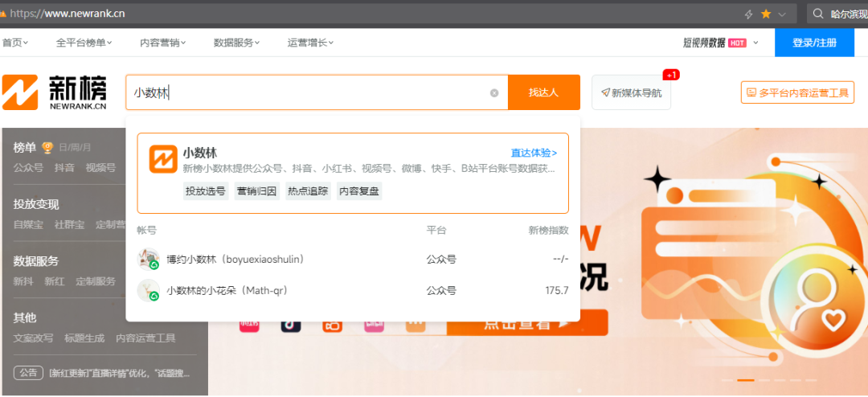Click the lightning icon in address bar

[748, 14]
